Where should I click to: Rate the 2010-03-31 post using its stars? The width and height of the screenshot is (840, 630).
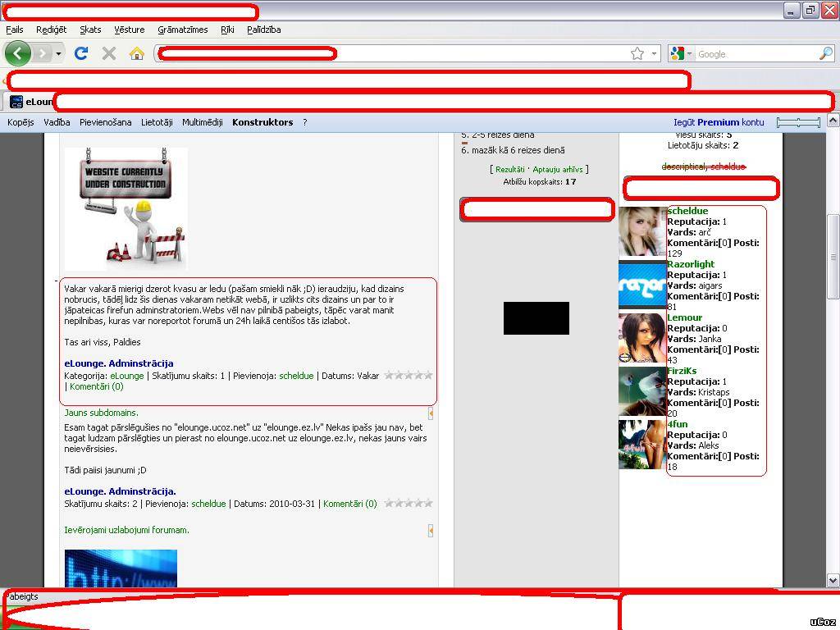[409, 504]
